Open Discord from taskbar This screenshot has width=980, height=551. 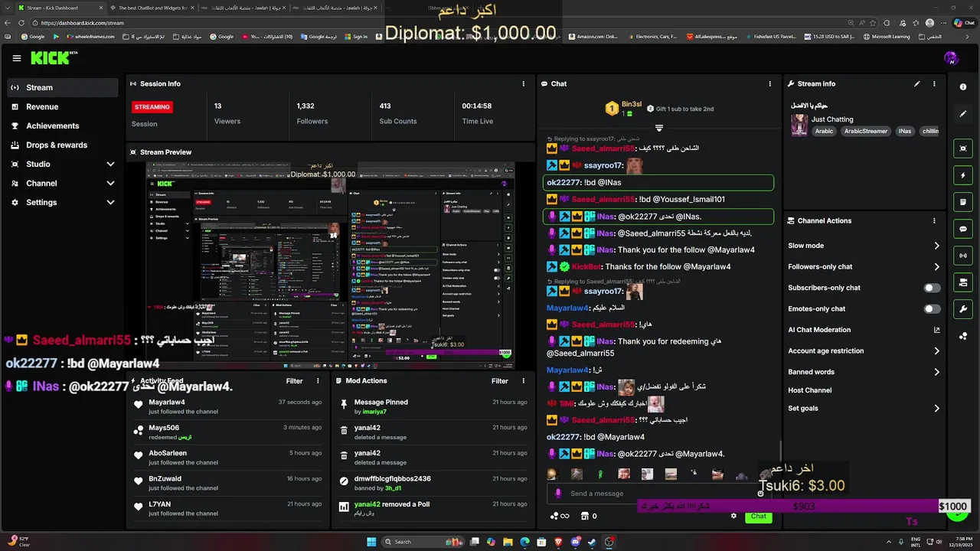(x=576, y=542)
